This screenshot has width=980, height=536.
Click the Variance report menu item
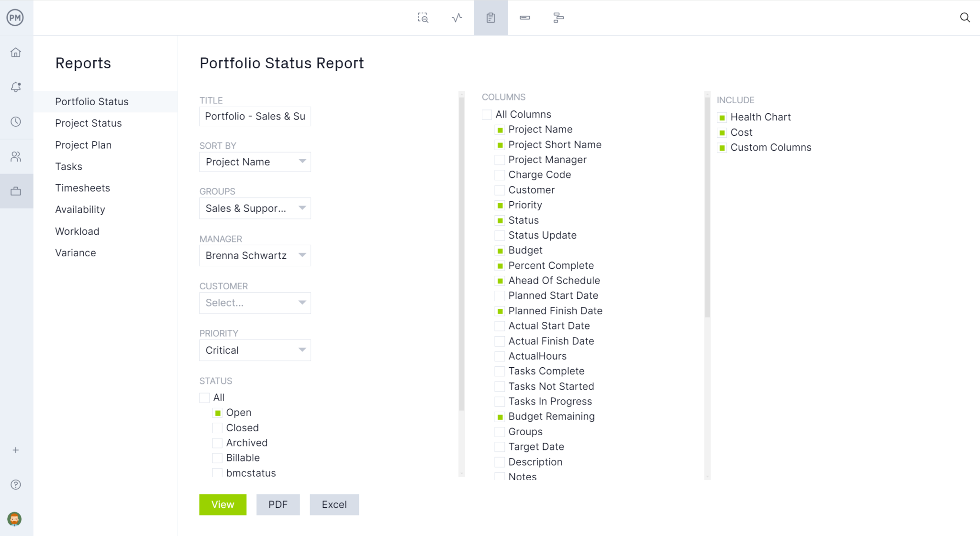pos(75,252)
